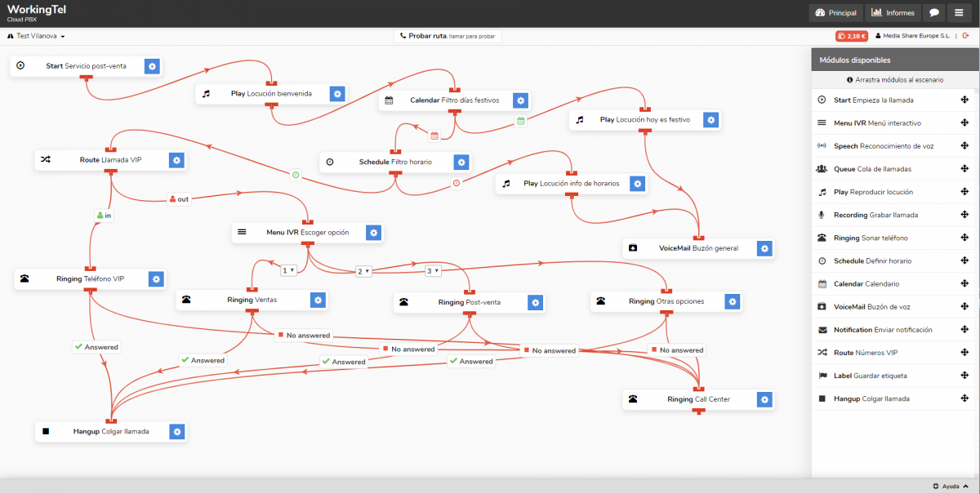Click the green clock icon on connector
This screenshot has width=980, height=494.
point(296,174)
